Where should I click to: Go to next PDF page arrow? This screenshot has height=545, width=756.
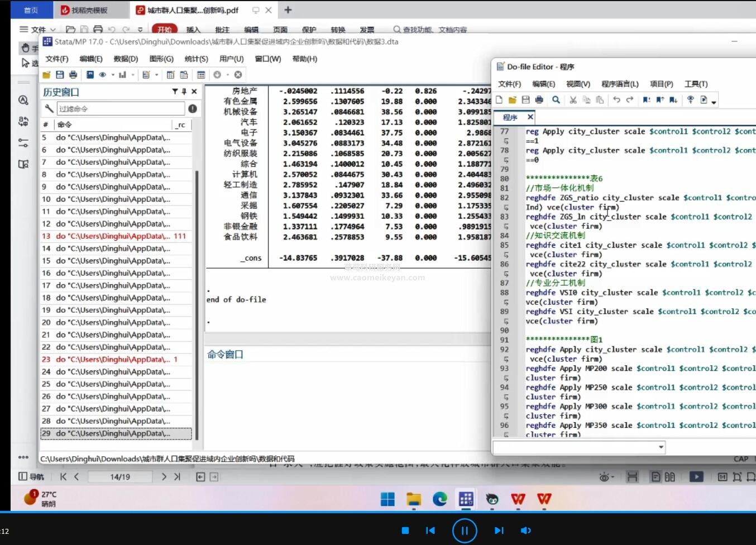click(164, 477)
